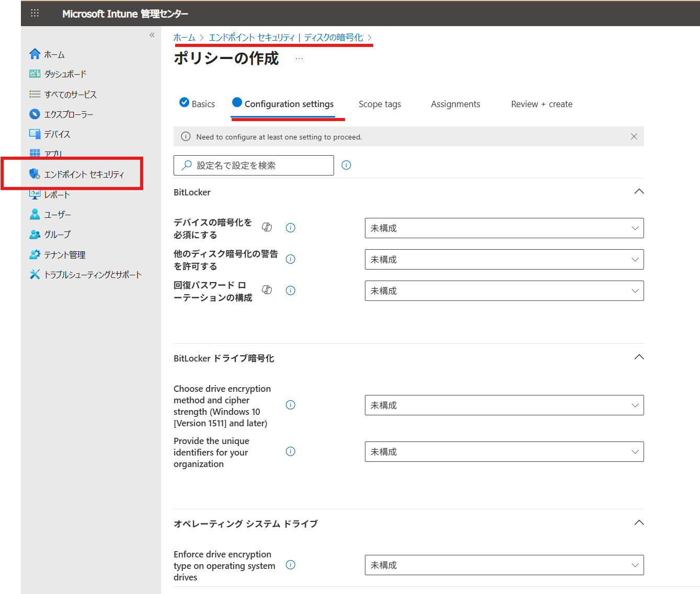The width and height of the screenshot is (700, 594).
Task: Collapse BitLocker ドライブ暗号化 section
Action: coord(639,357)
